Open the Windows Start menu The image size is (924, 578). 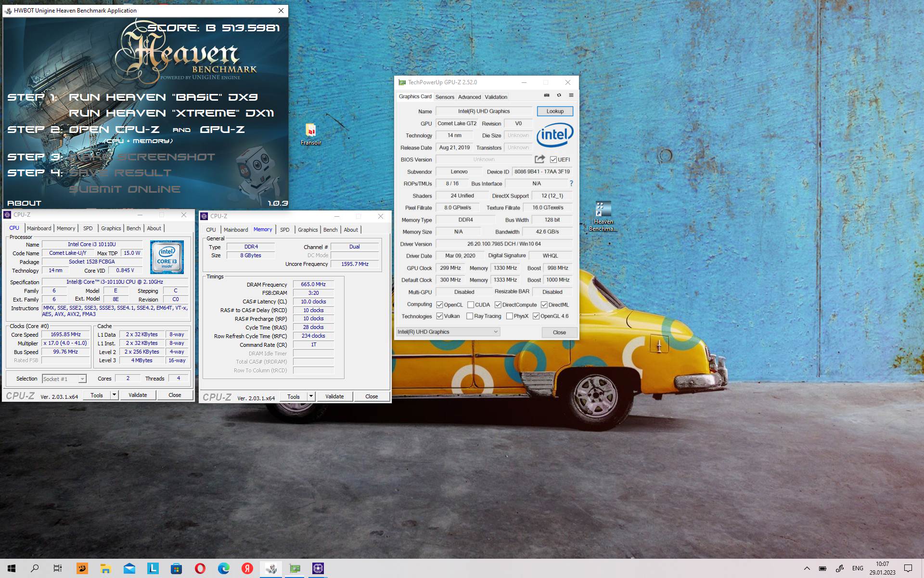point(12,568)
